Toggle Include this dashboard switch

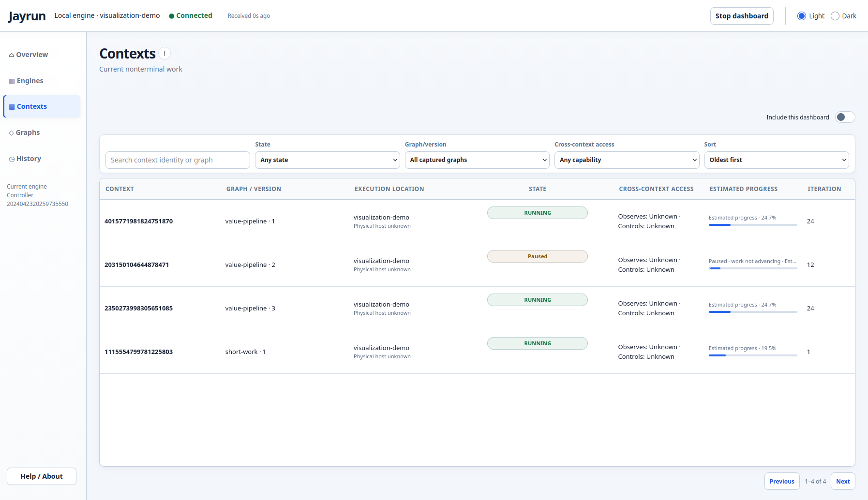pyautogui.click(x=845, y=117)
